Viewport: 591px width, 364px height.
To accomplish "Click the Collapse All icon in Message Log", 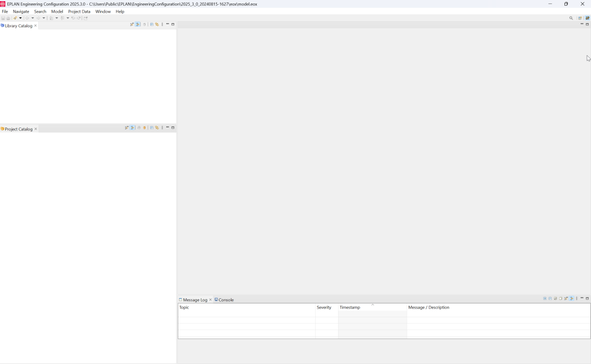I will pos(550,298).
